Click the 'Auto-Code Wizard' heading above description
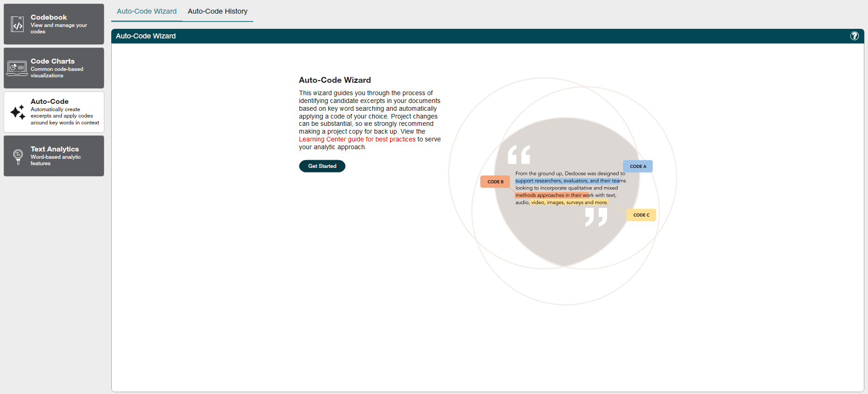 coord(335,80)
